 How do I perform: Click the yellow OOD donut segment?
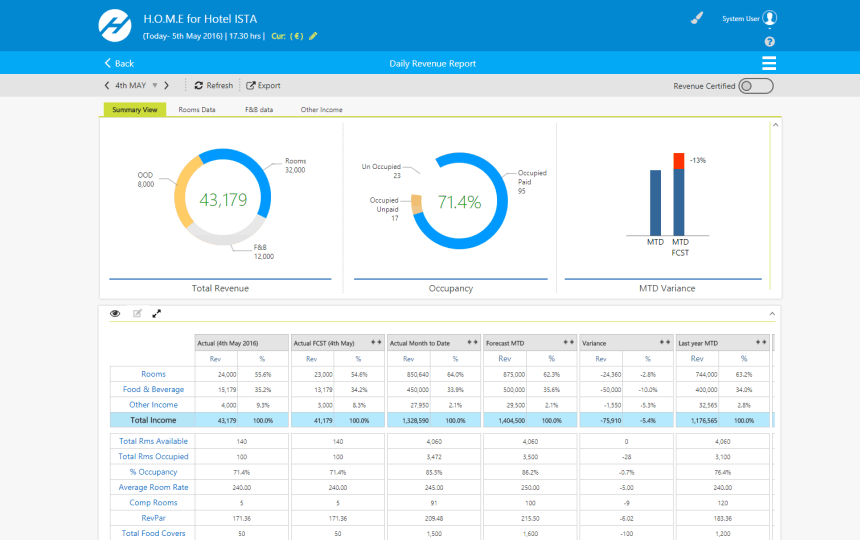tap(184, 191)
